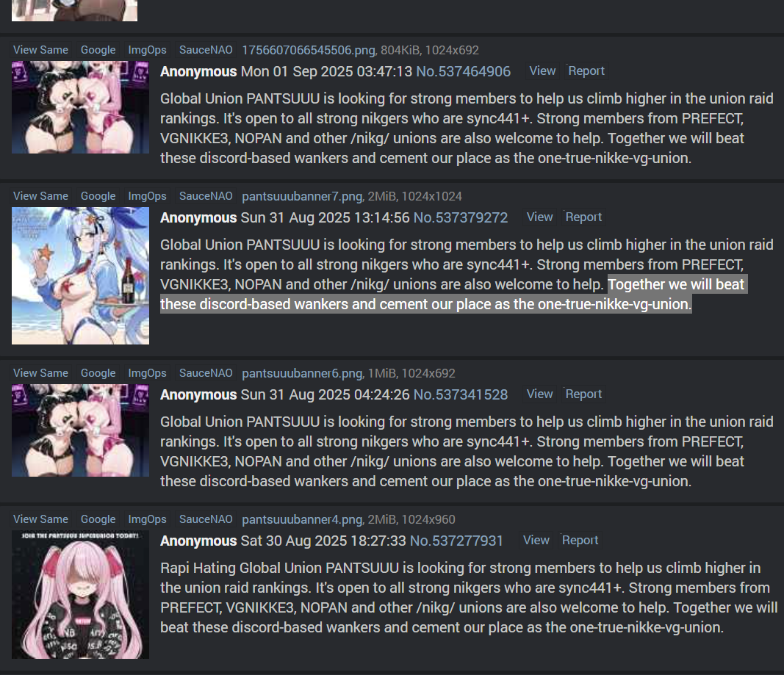Click View Same for 1756607066545506.png
The image size is (784, 675).
[40, 50]
